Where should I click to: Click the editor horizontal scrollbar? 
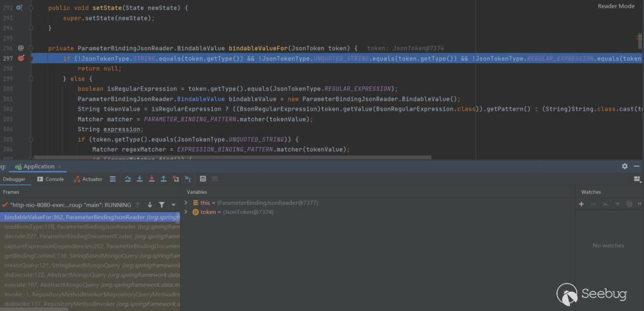click(239, 158)
